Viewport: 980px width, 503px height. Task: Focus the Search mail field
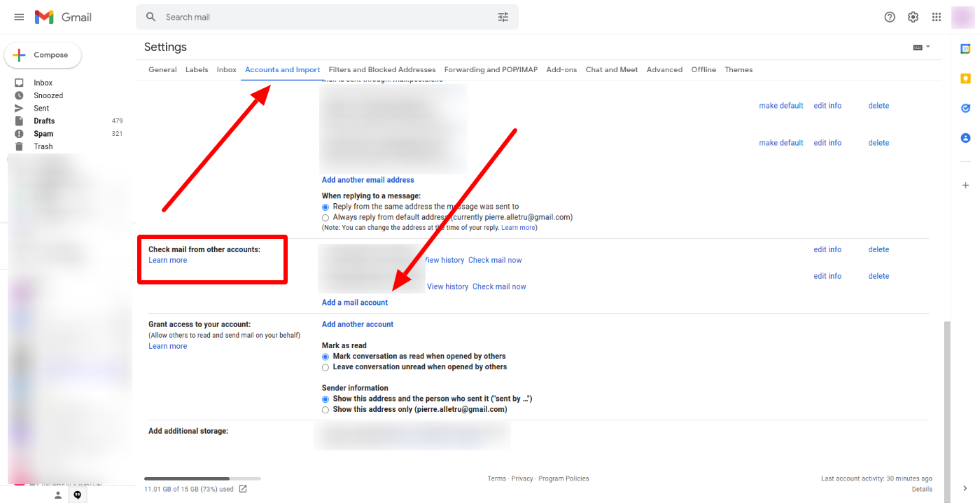(x=327, y=17)
